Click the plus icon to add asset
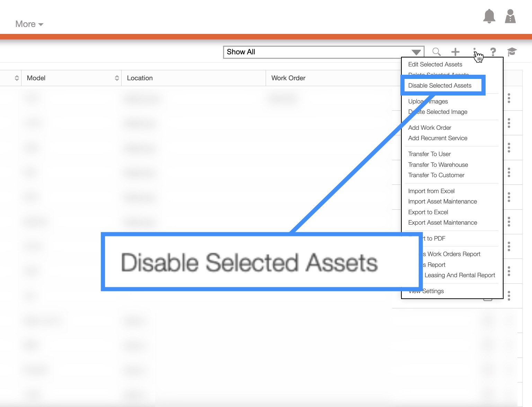This screenshot has height=407, width=532. point(455,52)
